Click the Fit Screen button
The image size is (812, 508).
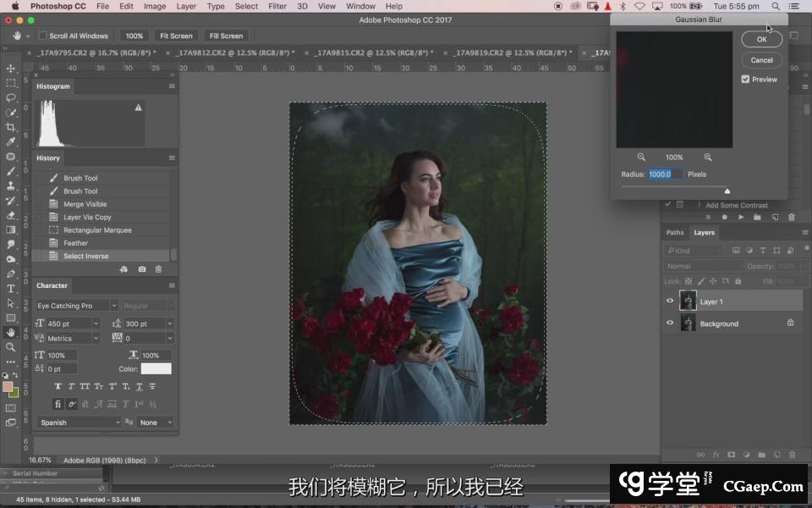click(176, 36)
